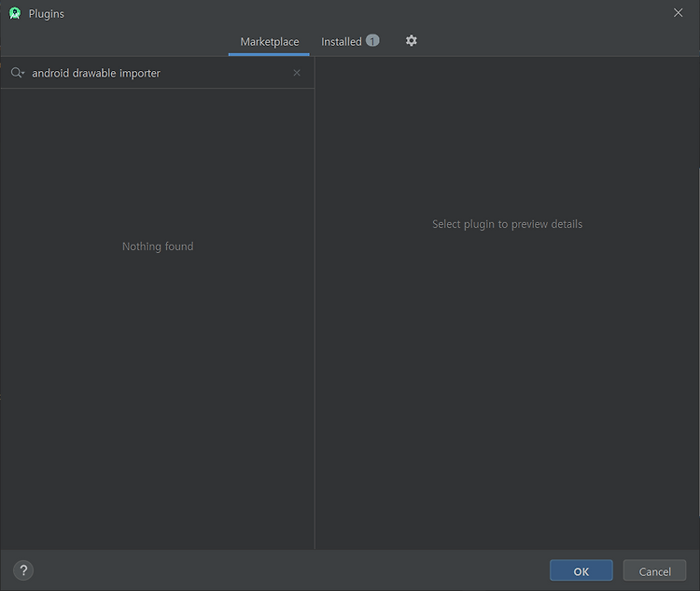Screen dimensions: 700x591
Task: Click the Android Studio logo icon
Action: [x=15, y=13]
